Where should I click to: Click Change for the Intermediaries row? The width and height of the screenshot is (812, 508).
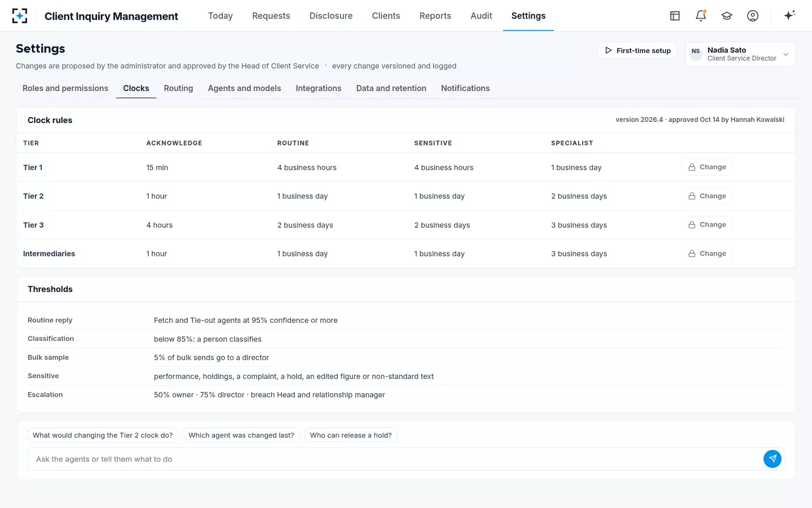tap(707, 253)
